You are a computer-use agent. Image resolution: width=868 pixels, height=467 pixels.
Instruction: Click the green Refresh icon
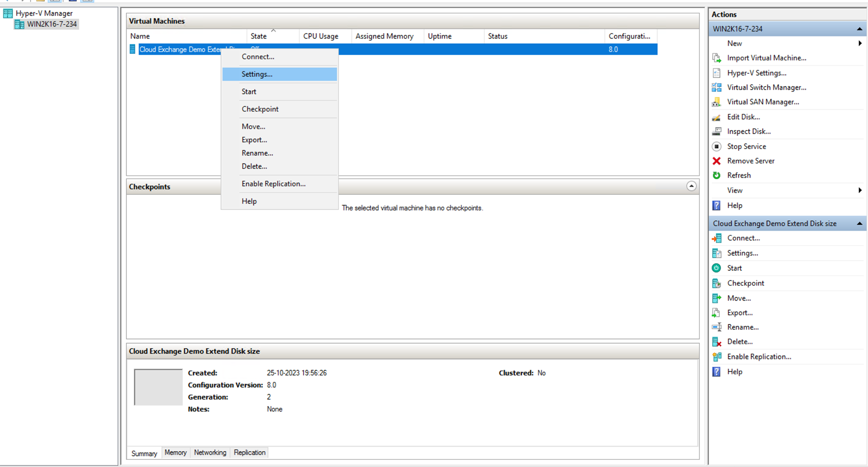click(717, 175)
